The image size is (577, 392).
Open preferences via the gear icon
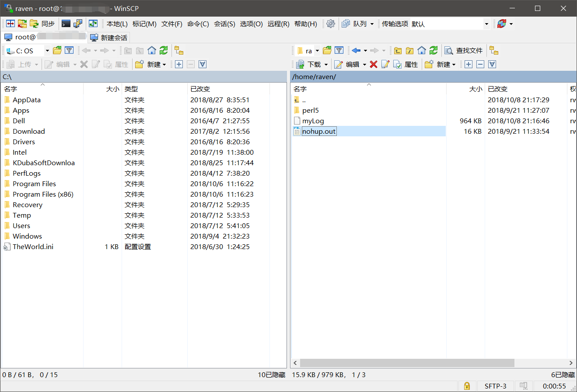point(331,24)
